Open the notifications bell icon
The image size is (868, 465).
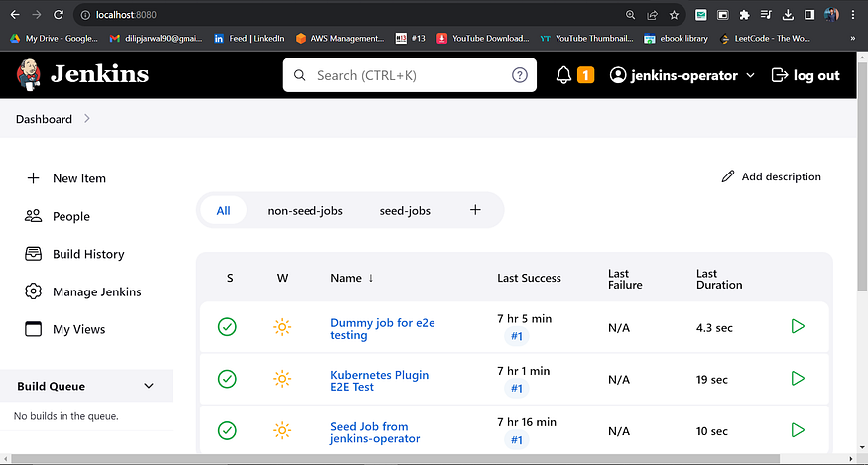pos(563,75)
